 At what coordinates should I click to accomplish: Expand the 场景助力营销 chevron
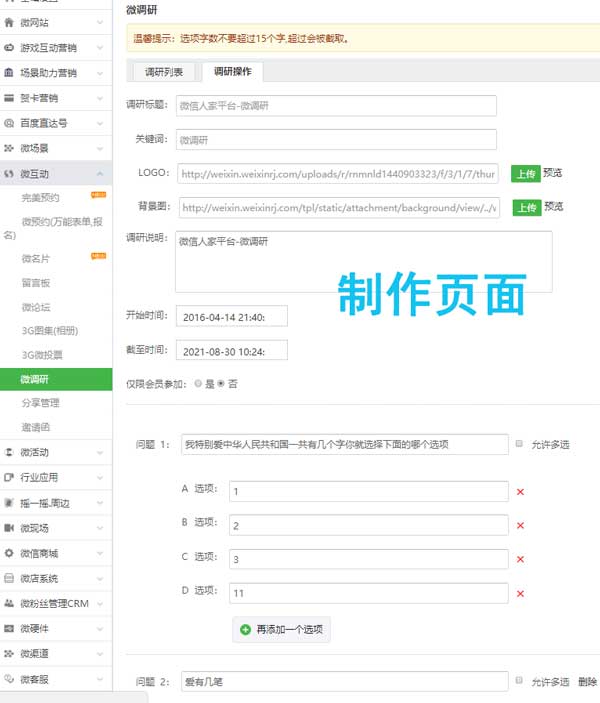pyautogui.click(x=100, y=73)
